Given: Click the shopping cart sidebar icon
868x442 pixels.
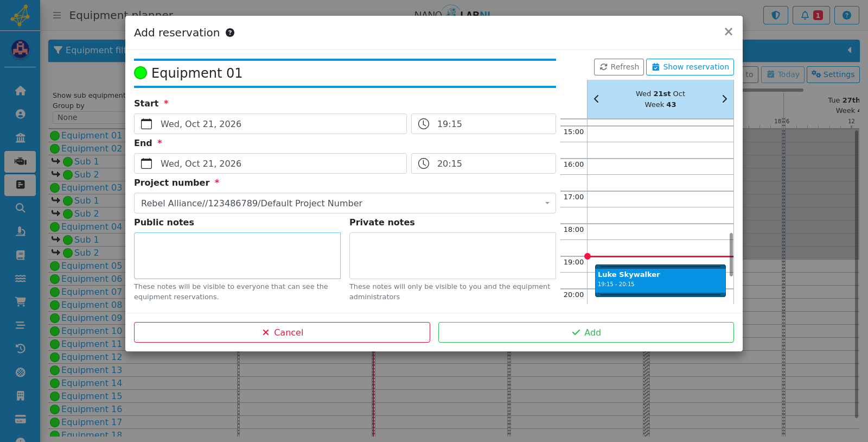Looking at the screenshot, I should [x=20, y=302].
